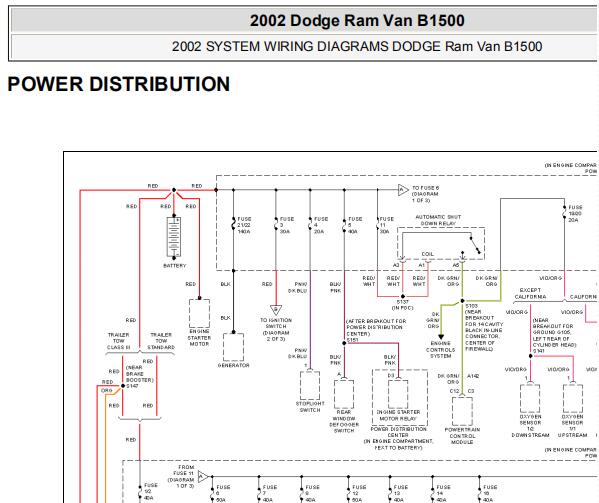Click the "FUSE 21/22 140A" label
The height and width of the screenshot is (503, 599).
[244, 225]
